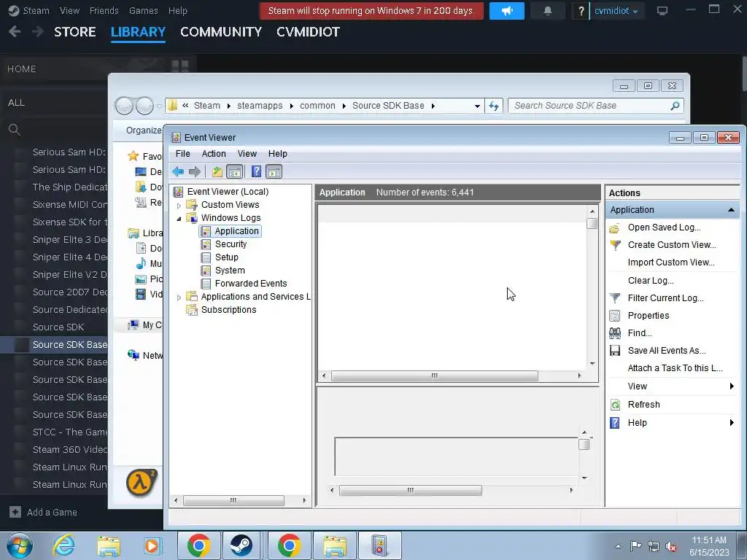The width and height of the screenshot is (747, 560).
Task: Toggle the Show/Hide Console Tree icon
Action: [234, 171]
